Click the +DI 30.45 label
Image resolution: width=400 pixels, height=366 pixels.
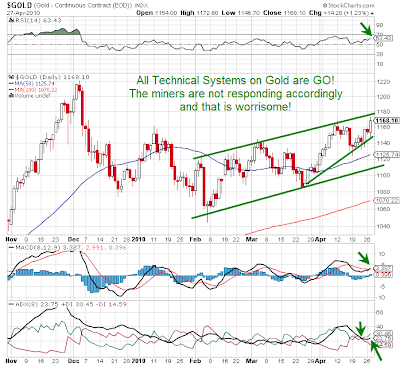[x=76, y=304]
